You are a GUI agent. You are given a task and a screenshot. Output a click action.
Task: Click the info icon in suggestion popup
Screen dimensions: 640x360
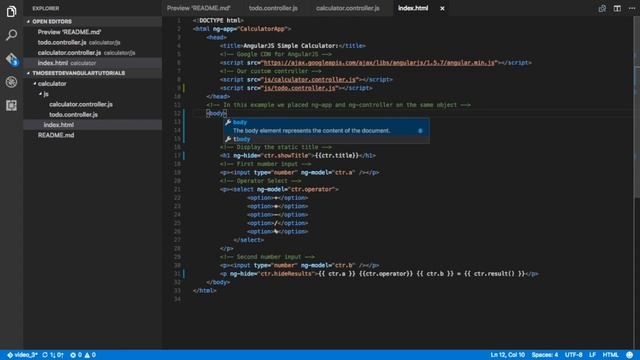click(x=420, y=131)
